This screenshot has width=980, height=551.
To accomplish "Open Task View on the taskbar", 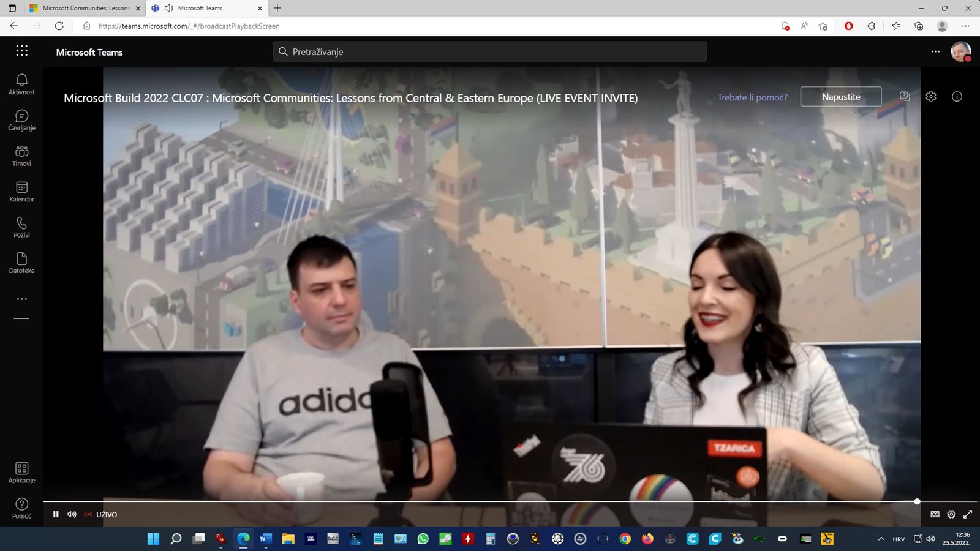I will (x=198, y=539).
